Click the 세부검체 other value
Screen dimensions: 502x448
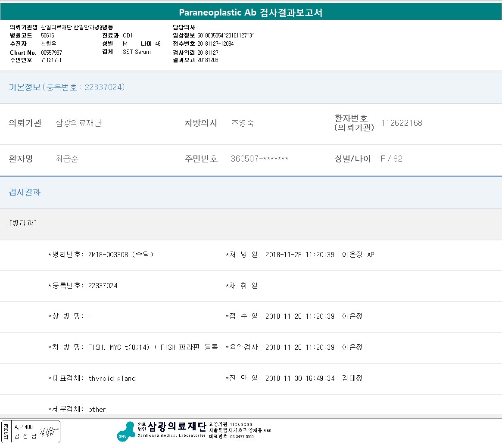(97, 409)
